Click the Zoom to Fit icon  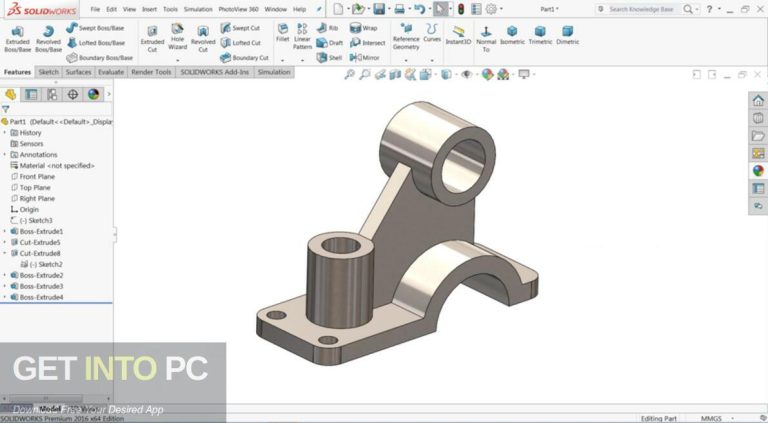tap(349, 74)
